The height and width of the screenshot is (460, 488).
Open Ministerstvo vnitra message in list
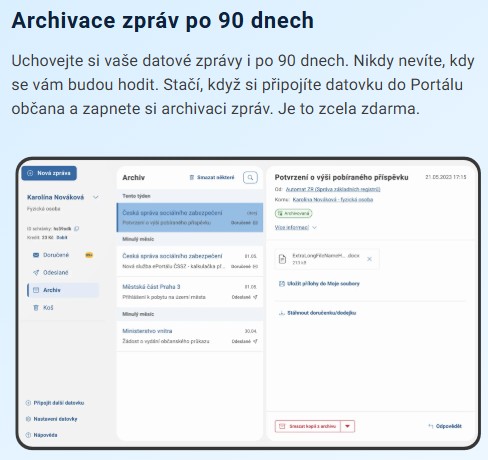click(190, 336)
